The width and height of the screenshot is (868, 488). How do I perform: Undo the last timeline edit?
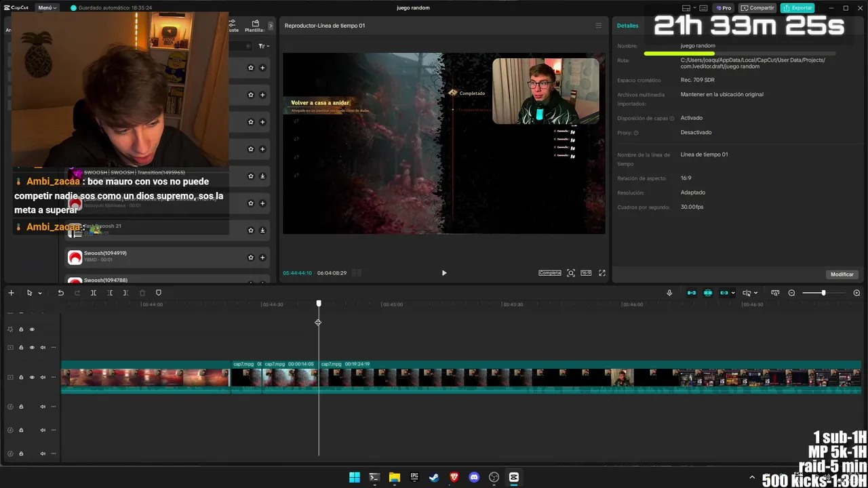pos(60,293)
